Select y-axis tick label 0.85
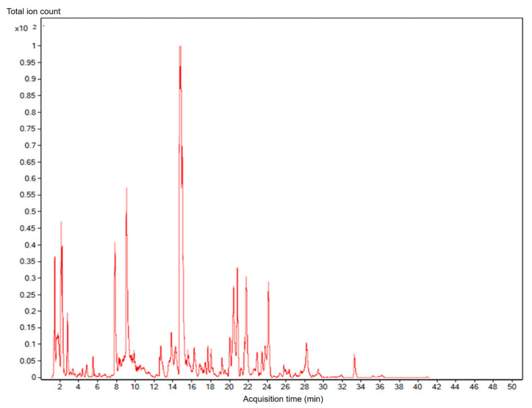This screenshot has width=532, height=408. tap(28, 96)
